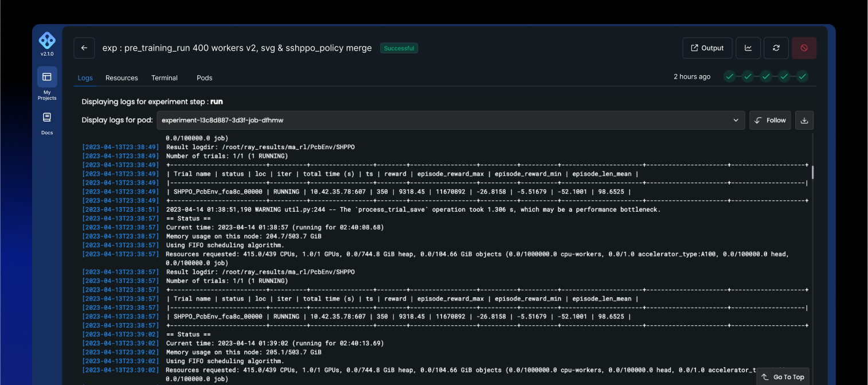Screen dimensions: 868x385
Task: Go back using the arrow button
Action: pyautogui.click(x=84, y=48)
